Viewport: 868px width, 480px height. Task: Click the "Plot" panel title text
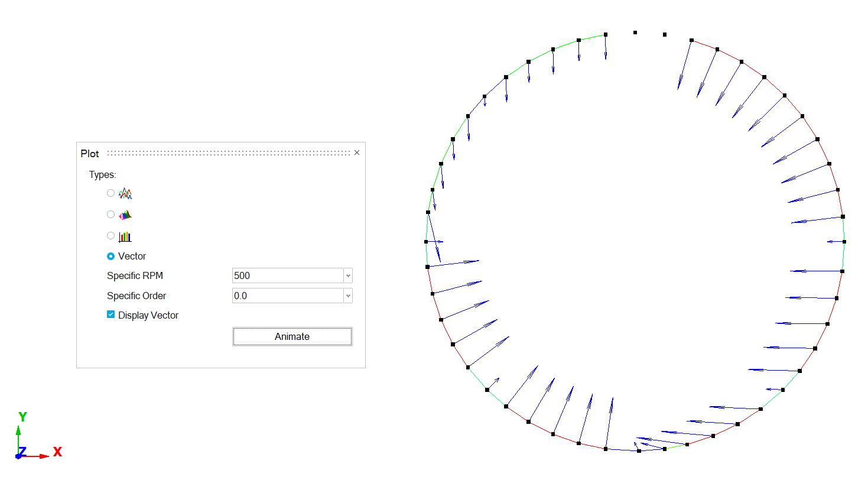pyautogui.click(x=90, y=154)
